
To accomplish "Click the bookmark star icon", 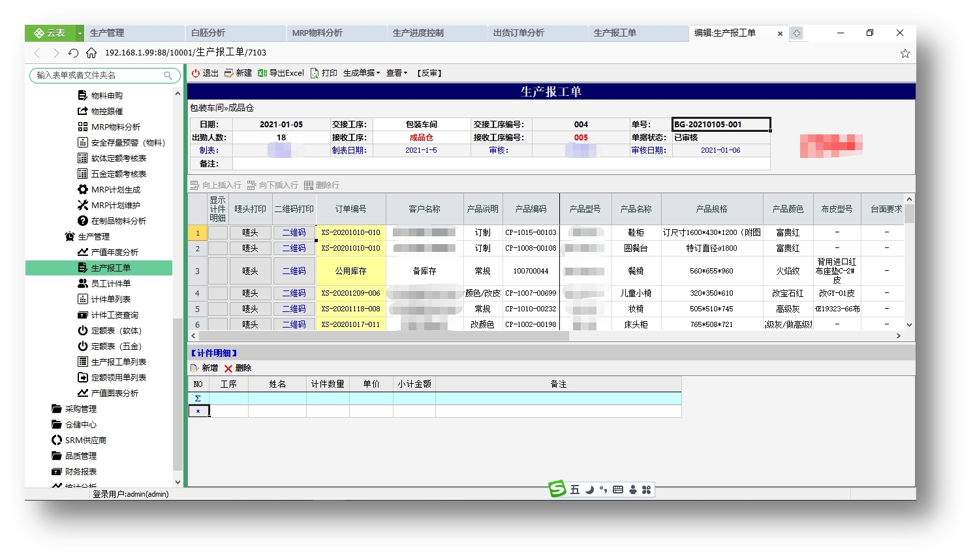I will coord(905,54).
